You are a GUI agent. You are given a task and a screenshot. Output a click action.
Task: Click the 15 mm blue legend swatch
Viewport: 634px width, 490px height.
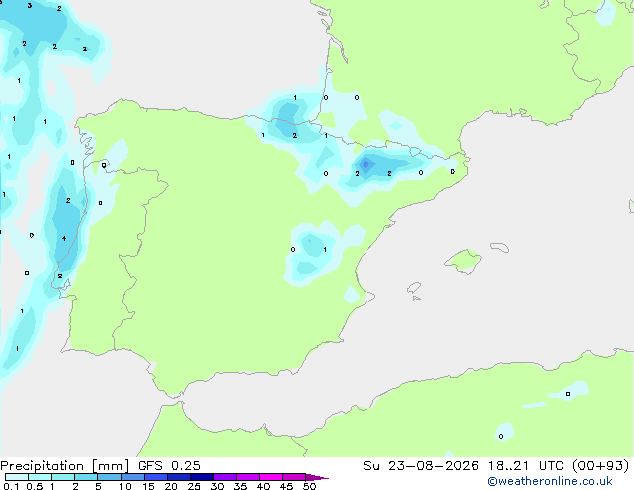click(156, 477)
